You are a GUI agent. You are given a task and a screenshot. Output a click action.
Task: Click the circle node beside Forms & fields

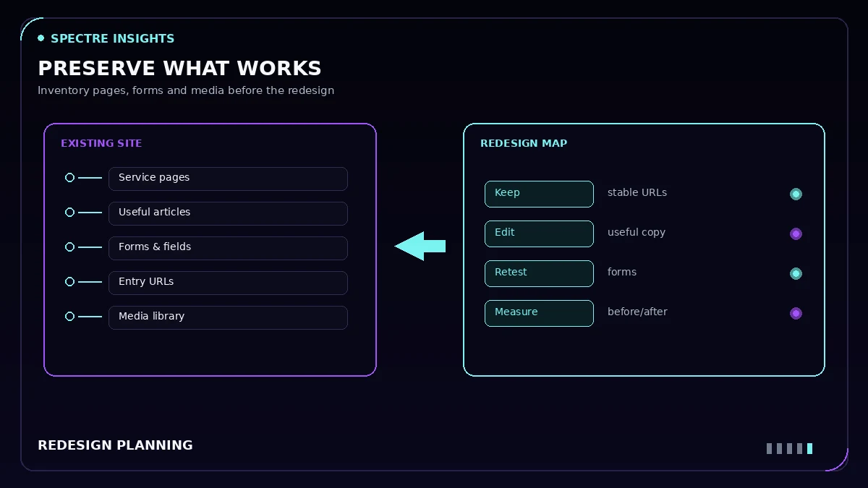pos(69,247)
